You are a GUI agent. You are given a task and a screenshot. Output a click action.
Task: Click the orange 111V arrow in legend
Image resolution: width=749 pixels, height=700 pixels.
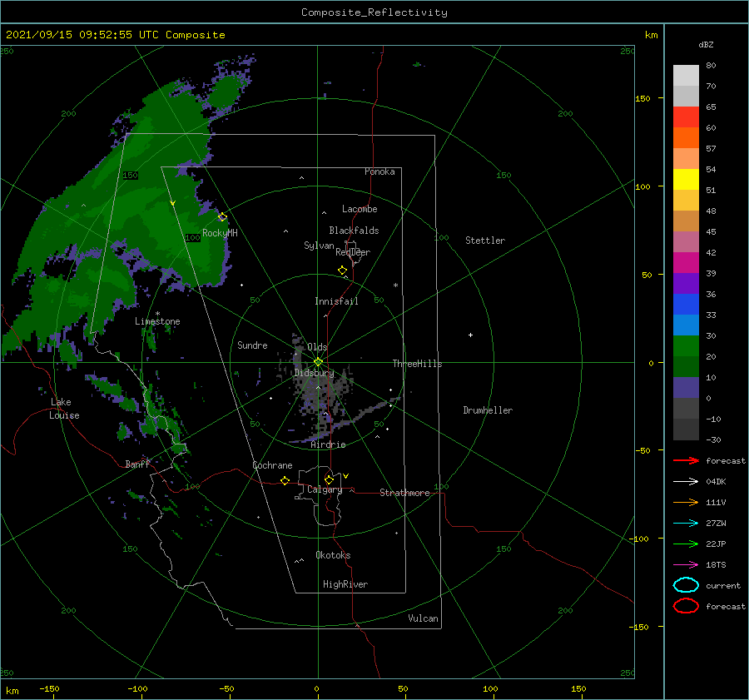click(x=686, y=502)
